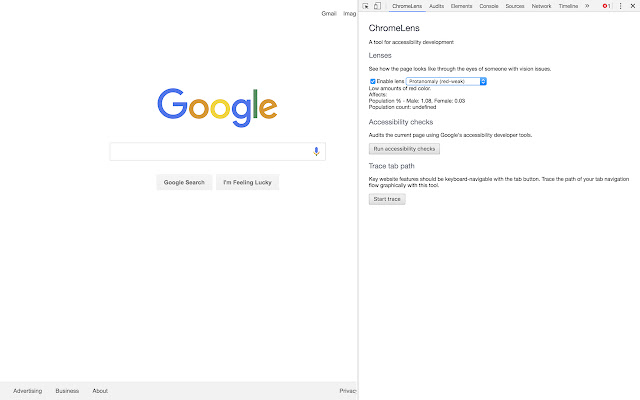The height and width of the screenshot is (400, 640).
Task: Open the Business footer link
Action: (67, 391)
